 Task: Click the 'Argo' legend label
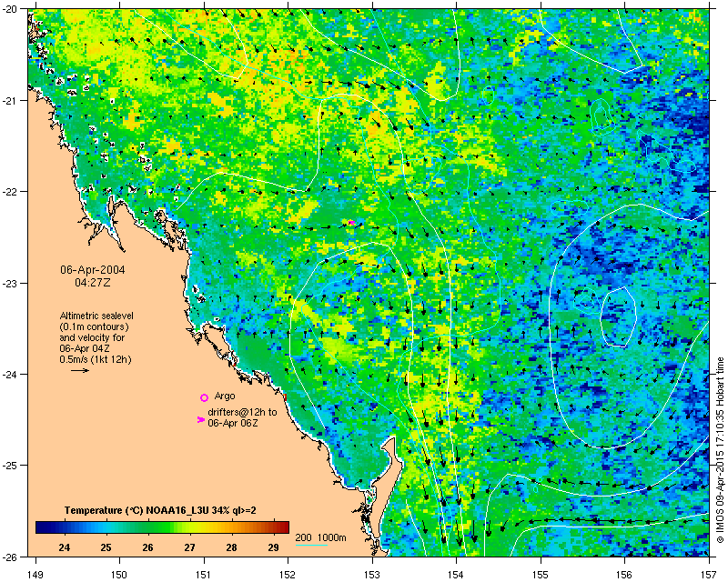225,396
